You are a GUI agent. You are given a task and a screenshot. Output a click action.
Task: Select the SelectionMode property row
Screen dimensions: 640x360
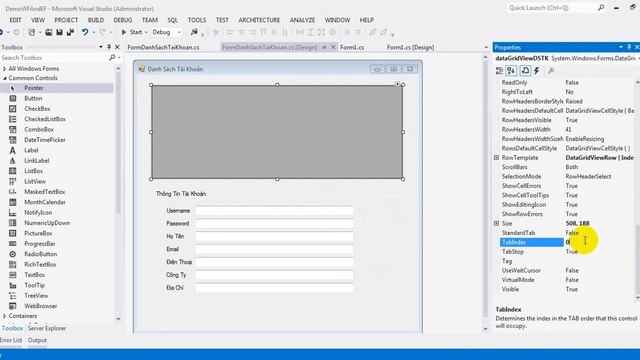(x=567, y=176)
